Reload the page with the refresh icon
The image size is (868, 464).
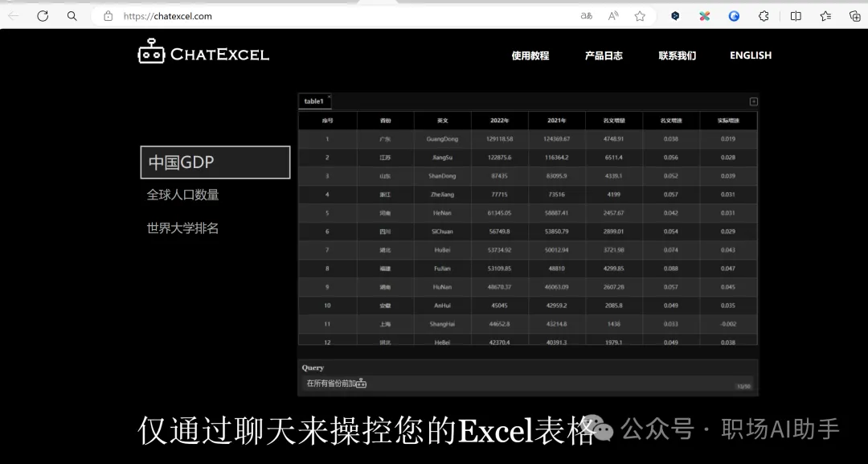43,16
